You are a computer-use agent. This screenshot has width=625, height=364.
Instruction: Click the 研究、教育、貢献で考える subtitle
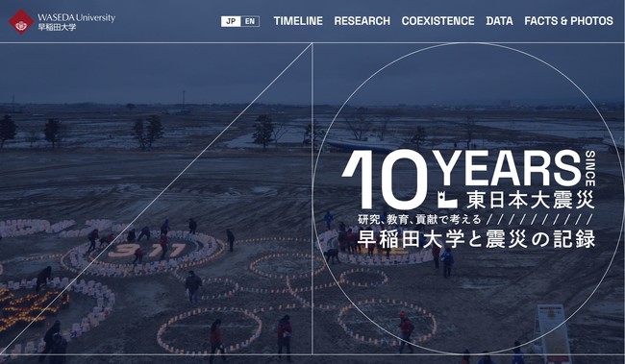coord(420,219)
